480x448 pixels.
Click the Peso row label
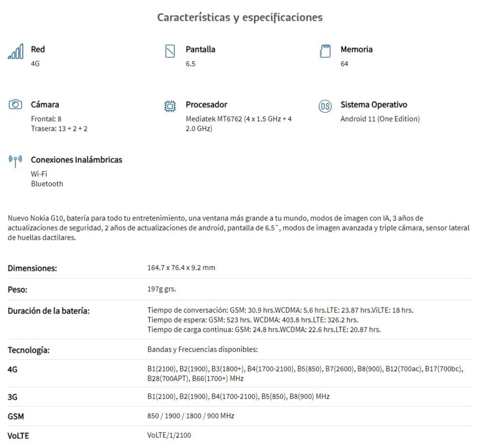click(x=17, y=290)
